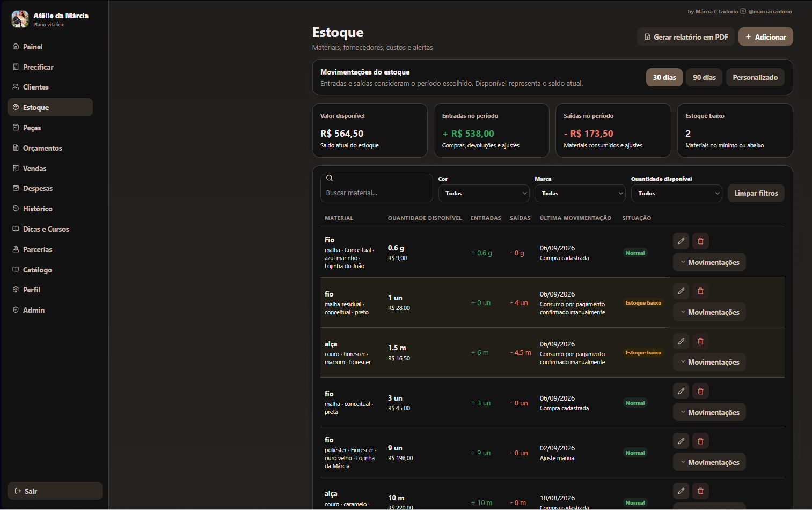Edit the fio malha residual preto row

pos(681,291)
